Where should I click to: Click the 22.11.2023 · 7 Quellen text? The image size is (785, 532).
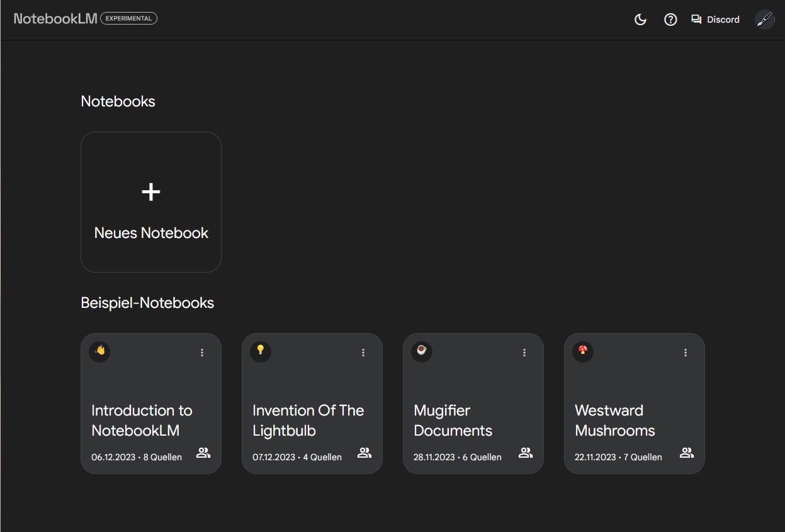618,457
